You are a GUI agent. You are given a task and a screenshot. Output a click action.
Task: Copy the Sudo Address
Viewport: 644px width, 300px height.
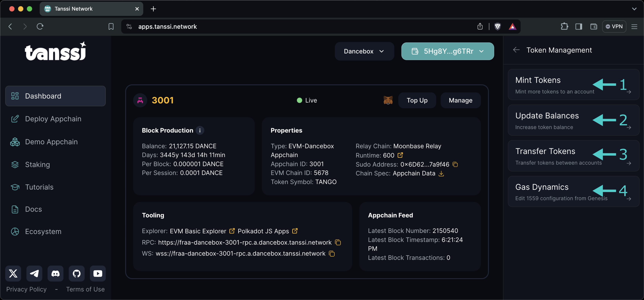pyautogui.click(x=455, y=164)
